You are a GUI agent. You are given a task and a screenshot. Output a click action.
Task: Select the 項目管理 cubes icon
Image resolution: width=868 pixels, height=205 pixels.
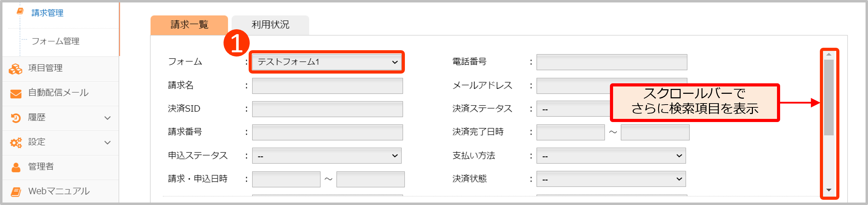pyautogui.click(x=15, y=68)
